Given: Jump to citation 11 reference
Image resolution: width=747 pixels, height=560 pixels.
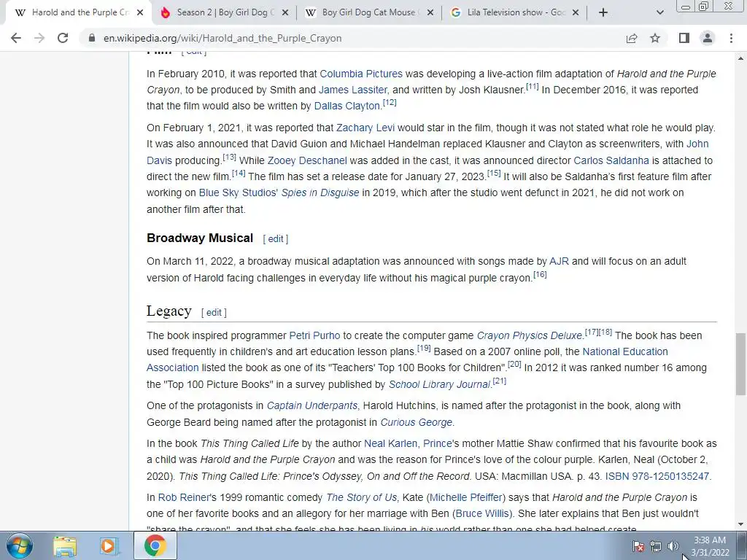Looking at the screenshot, I should click(x=532, y=87).
